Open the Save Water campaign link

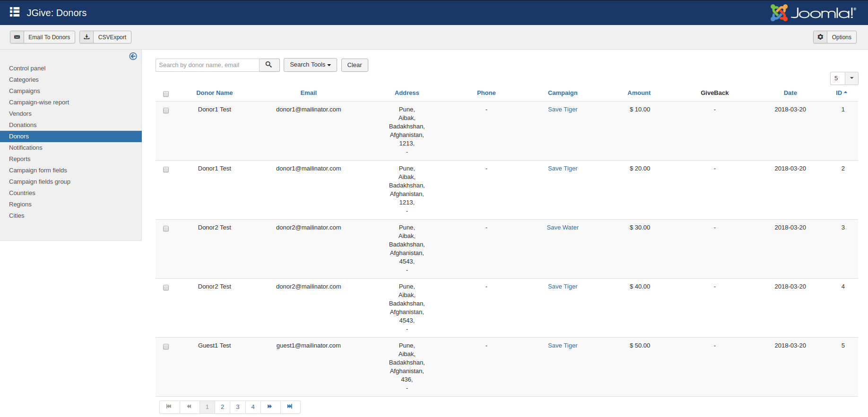pyautogui.click(x=563, y=228)
